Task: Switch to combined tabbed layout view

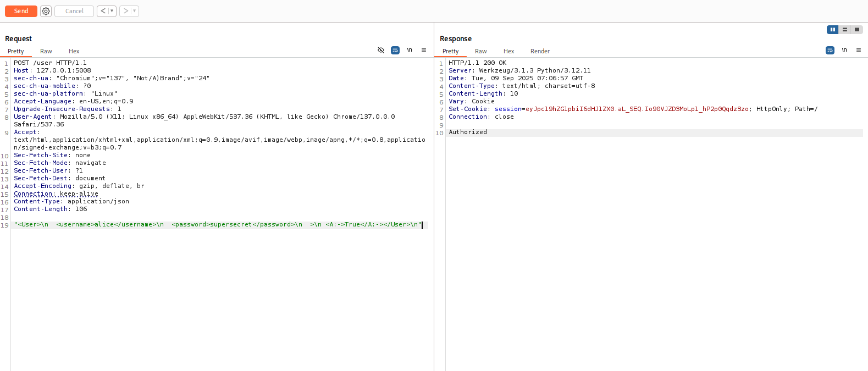Action: point(857,30)
